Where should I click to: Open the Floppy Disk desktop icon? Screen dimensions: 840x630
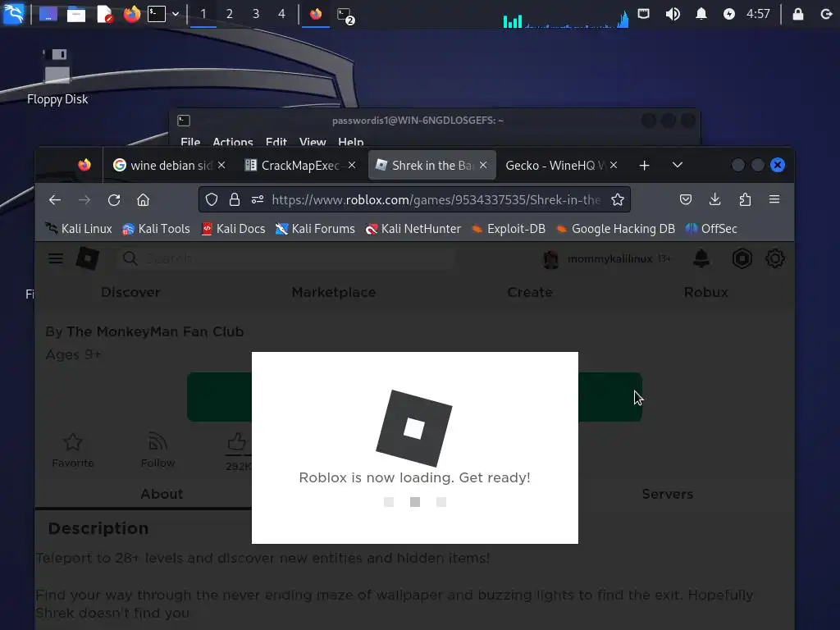tap(57, 76)
